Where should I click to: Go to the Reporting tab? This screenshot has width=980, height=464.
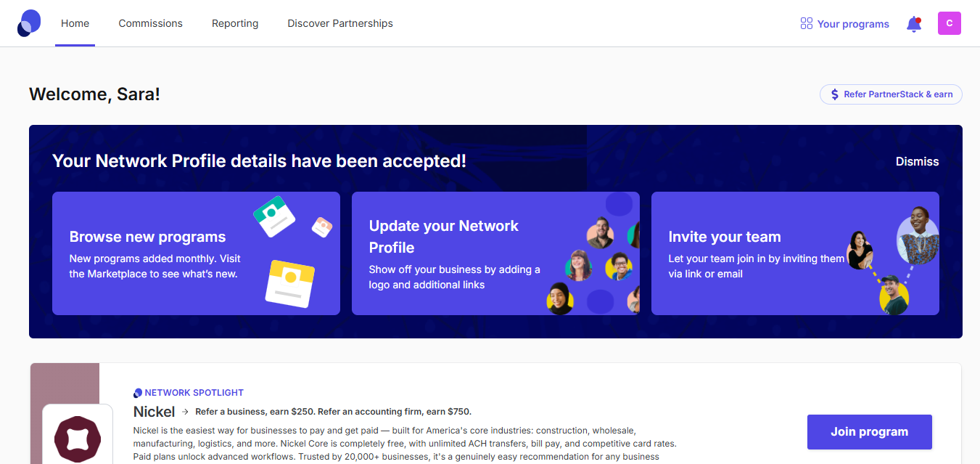[235, 23]
